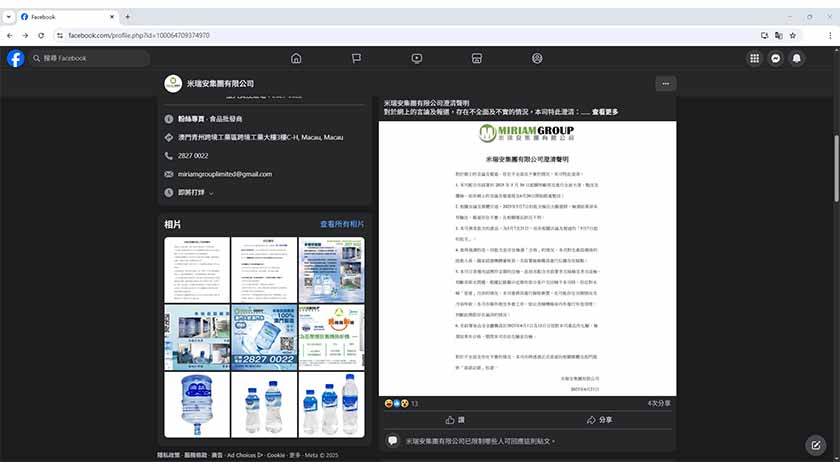The height and width of the screenshot is (470, 840).
Task: Open the factory interior photo thumbnail
Action: 197,338
